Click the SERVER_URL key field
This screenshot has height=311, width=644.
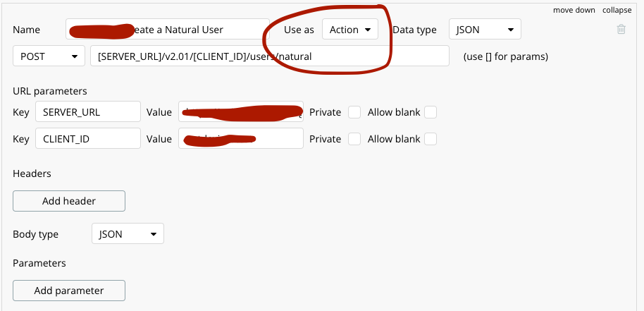(x=88, y=111)
